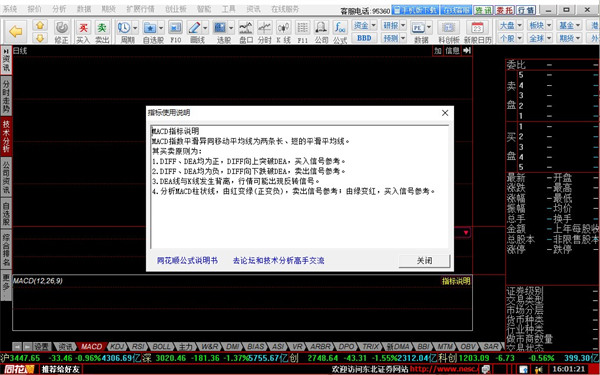Select the 分时走势 sidebar tab

pyautogui.click(x=6, y=97)
